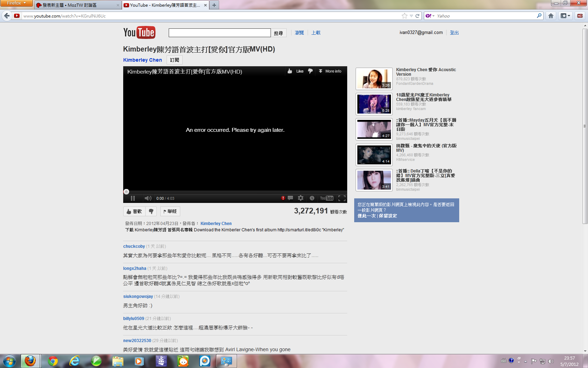Open the Firefox application menu

pyautogui.click(x=16, y=3)
